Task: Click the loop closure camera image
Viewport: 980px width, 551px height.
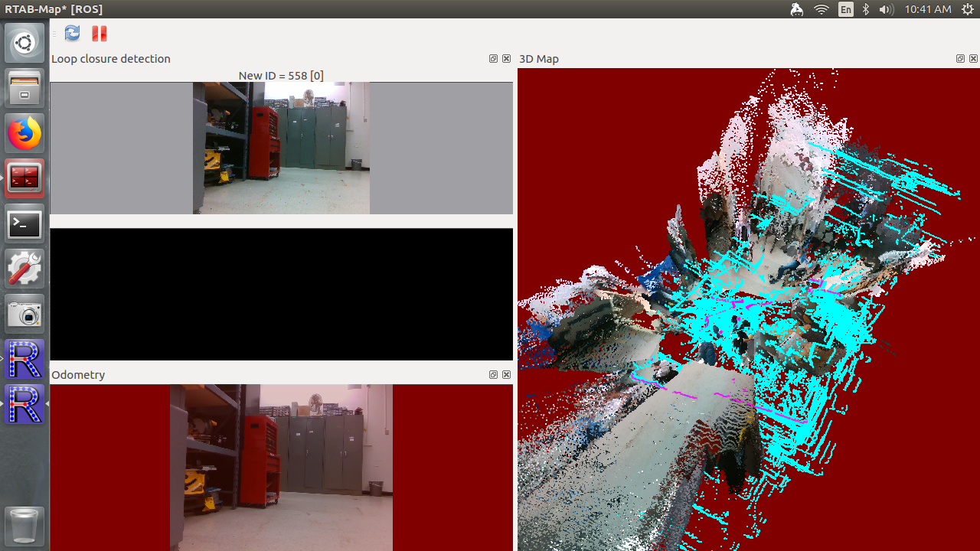Action: tap(281, 148)
